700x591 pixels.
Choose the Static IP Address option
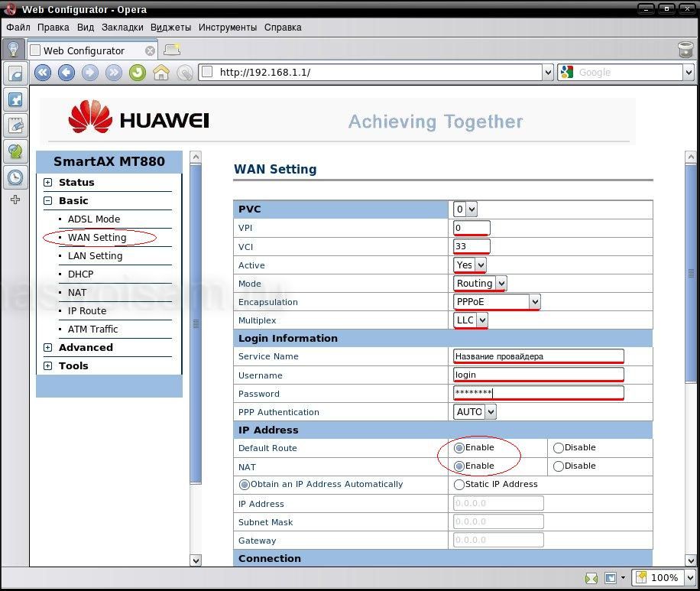(459, 485)
